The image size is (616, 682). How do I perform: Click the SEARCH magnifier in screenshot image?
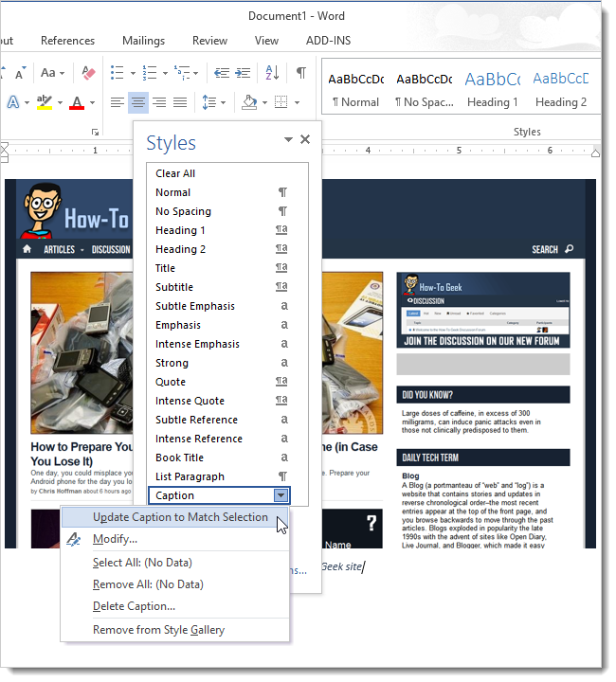pyautogui.click(x=569, y=249)
